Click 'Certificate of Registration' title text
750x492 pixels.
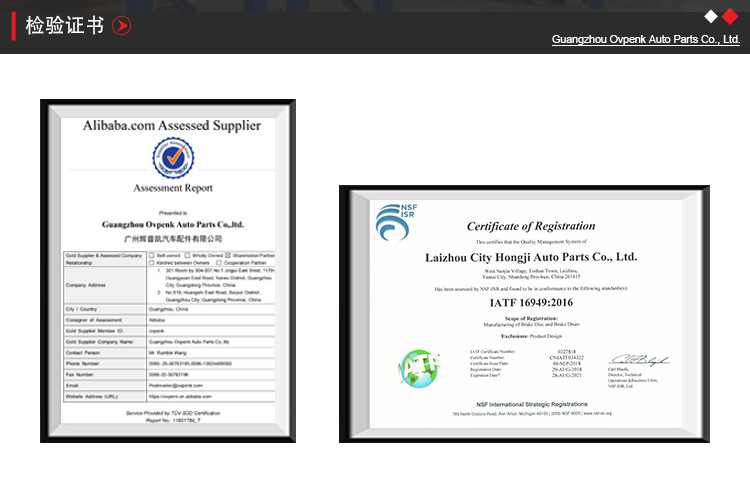(531, 226)
